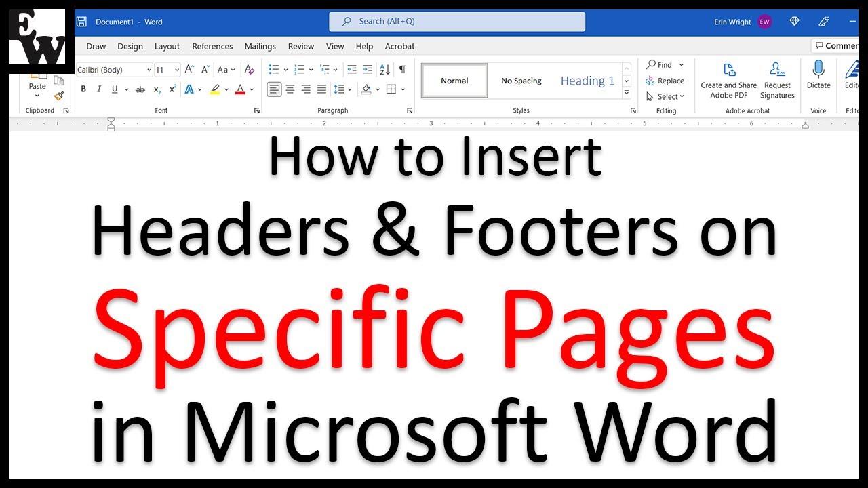This screenshot has width=868, height=488.
Task: Toggle Align Left for the paragraph
Action: click(274, 89)
